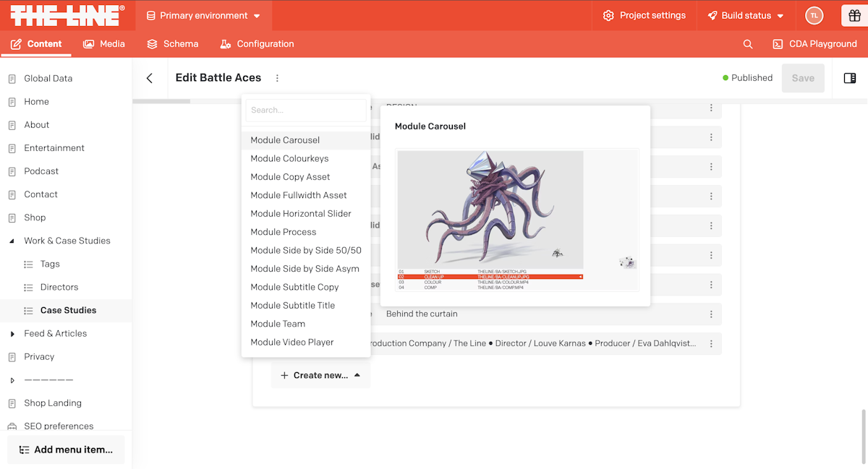The width and height of the screenshot is (868, 469).
Task: Open Contact in the sidebar
Action: [x=41, y=194]
